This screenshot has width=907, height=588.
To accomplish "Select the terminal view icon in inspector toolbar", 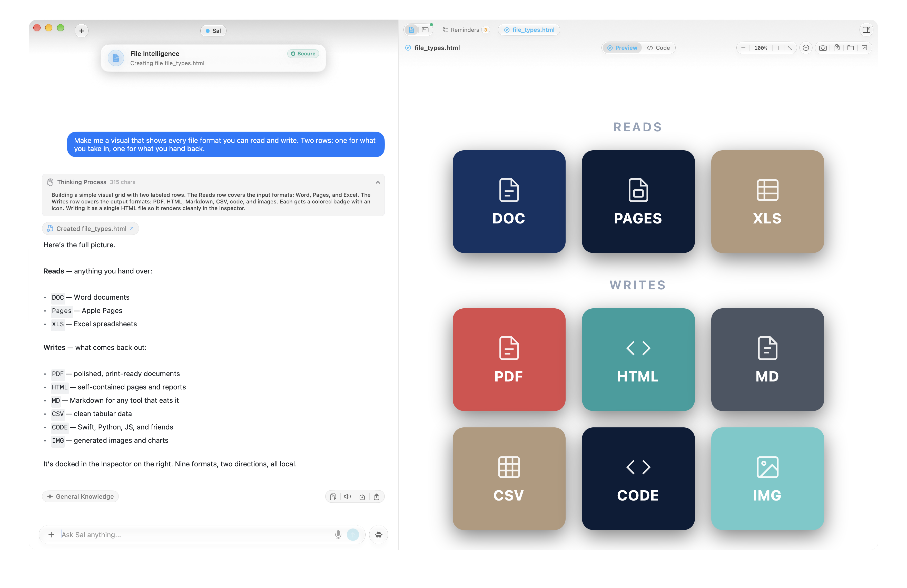I will [x=425, y=30].
